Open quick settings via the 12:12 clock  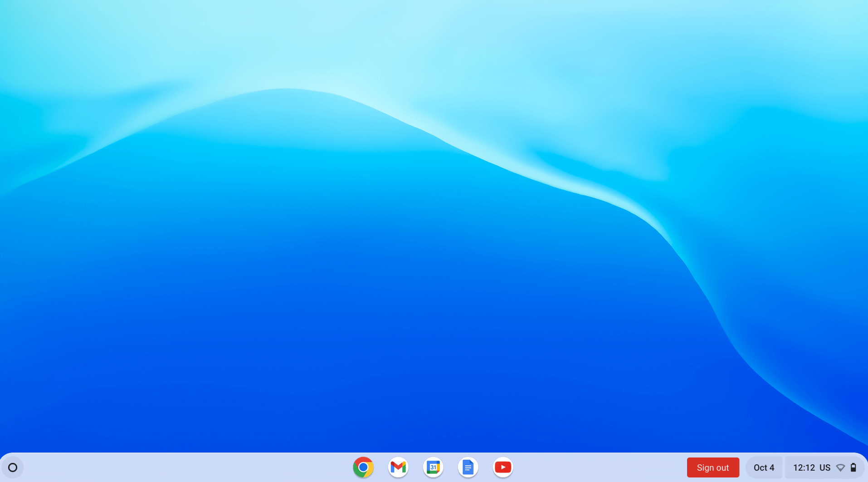click(x=804, y=467)
